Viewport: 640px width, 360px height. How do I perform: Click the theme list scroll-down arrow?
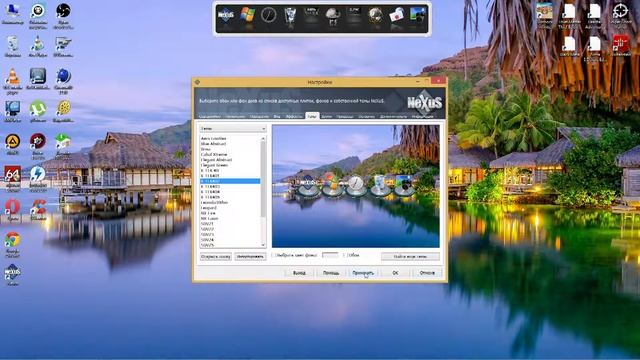point(263,245)
